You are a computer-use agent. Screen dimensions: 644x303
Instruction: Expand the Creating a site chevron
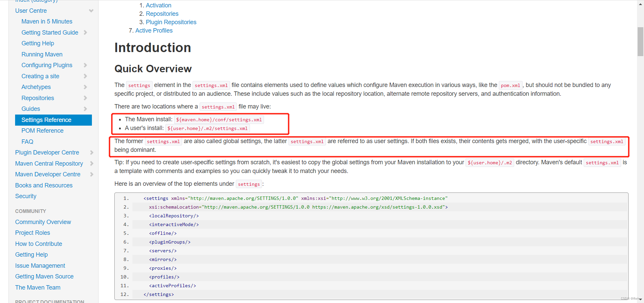[85, 76]
